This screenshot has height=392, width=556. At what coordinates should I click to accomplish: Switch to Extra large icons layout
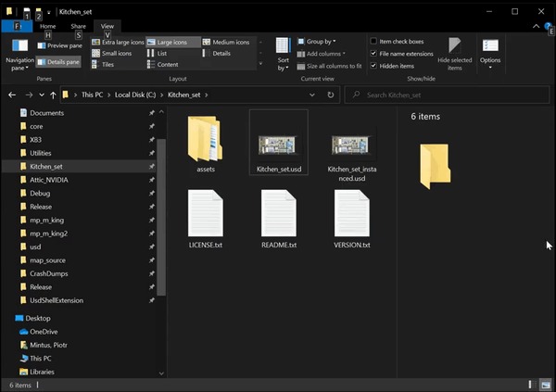(118, 43)
